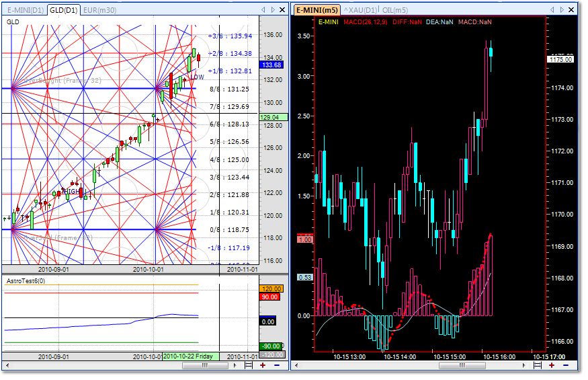Click the 5/8 : 126.56 level label

(x=229, y=141)
